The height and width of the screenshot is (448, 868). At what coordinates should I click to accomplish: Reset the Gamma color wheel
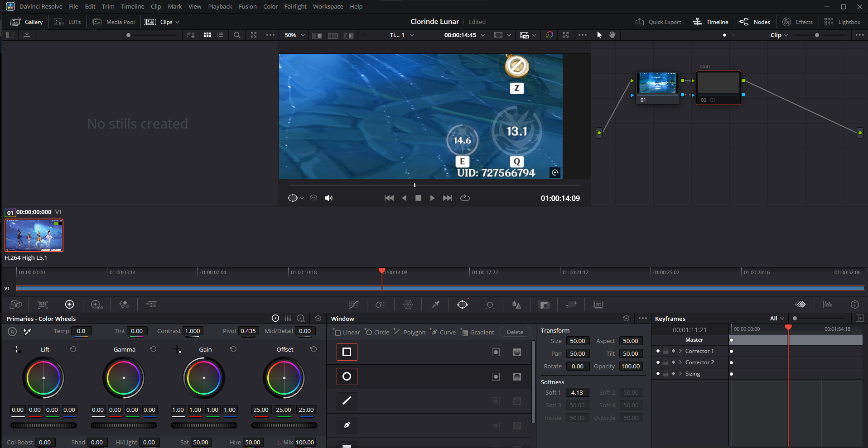[x=153, y=349]
